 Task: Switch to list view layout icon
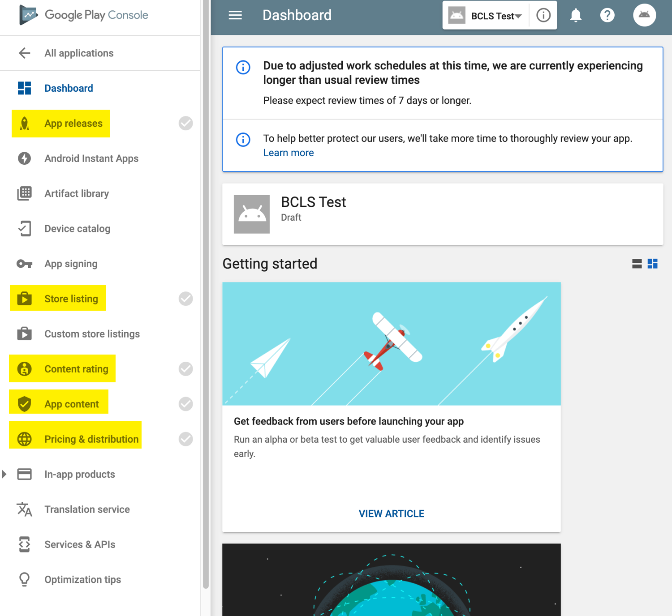[637, 264]
